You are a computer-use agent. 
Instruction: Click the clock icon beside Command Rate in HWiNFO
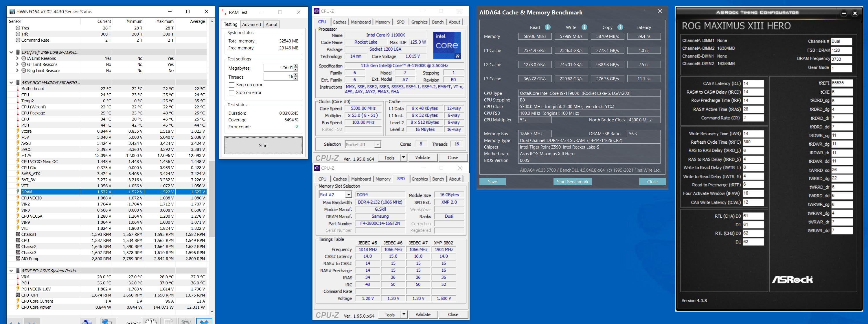(x=18, y=40)
